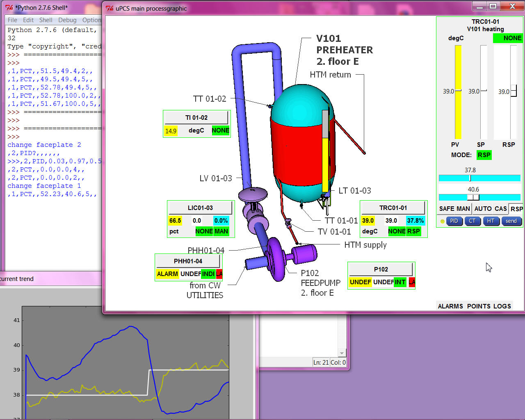Open the LIC01-03 faceplate button
525x420 pixels.
[x=200, y=208]
